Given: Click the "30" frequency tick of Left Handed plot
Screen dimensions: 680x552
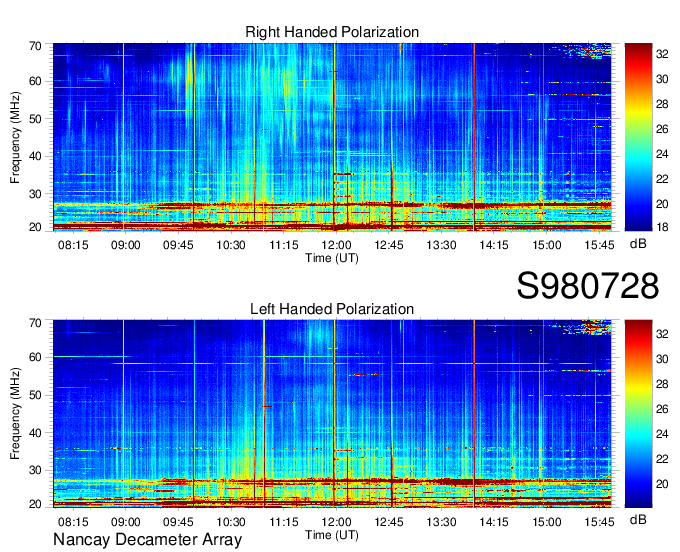Looking at the screenshot, I should pos(35,470).
